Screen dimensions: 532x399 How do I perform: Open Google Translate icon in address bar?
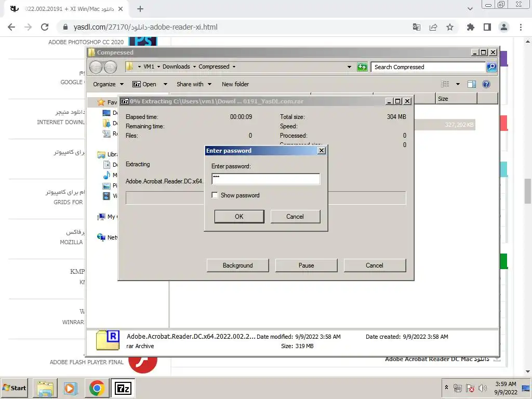click(x=417, y=27)
